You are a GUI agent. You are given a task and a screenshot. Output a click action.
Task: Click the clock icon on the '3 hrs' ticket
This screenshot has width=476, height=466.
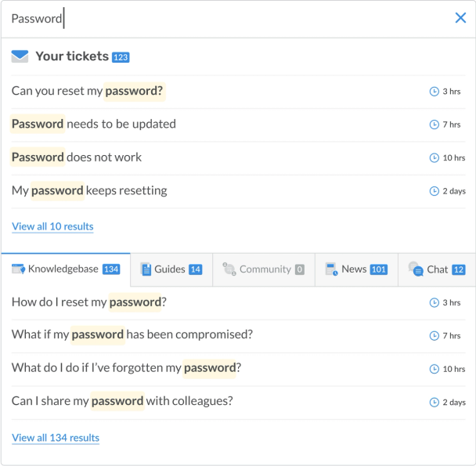pyautogui.click(x=435, y=92)
